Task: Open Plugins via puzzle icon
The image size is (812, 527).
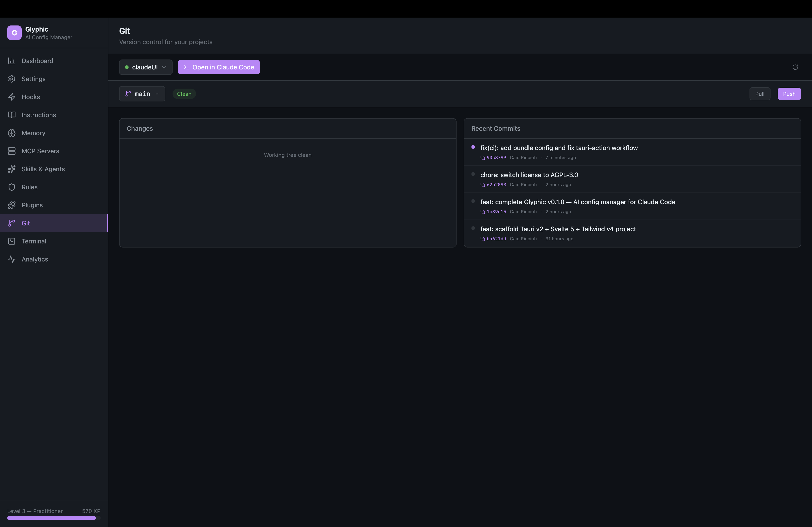Action: (12, 205)
